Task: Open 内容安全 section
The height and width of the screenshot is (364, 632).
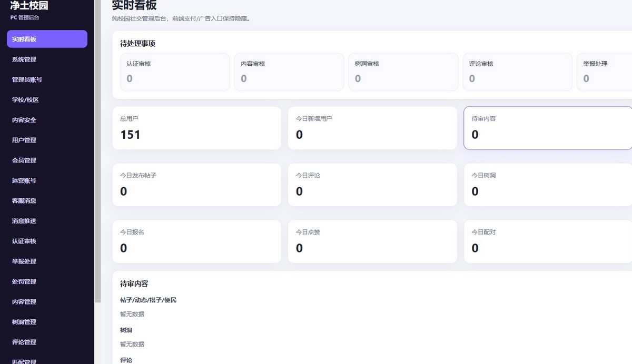Action: pyautogui.click(x=47, y=120)
